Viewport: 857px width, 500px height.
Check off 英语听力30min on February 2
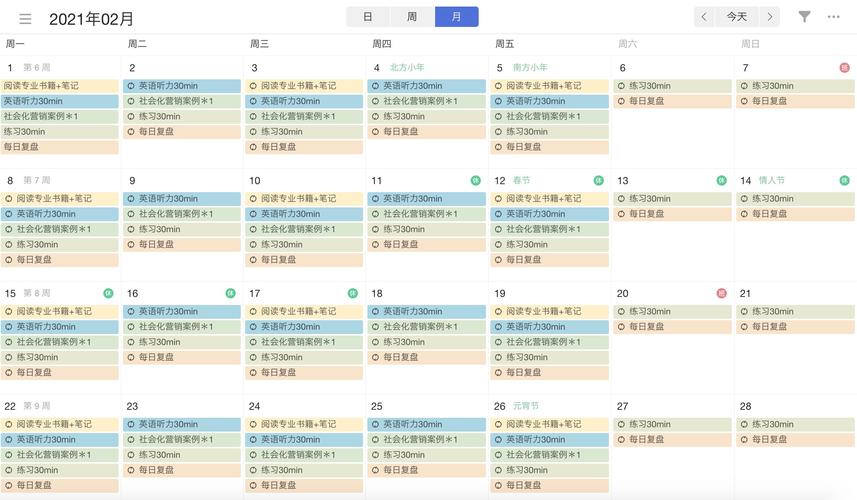point(131,86)
